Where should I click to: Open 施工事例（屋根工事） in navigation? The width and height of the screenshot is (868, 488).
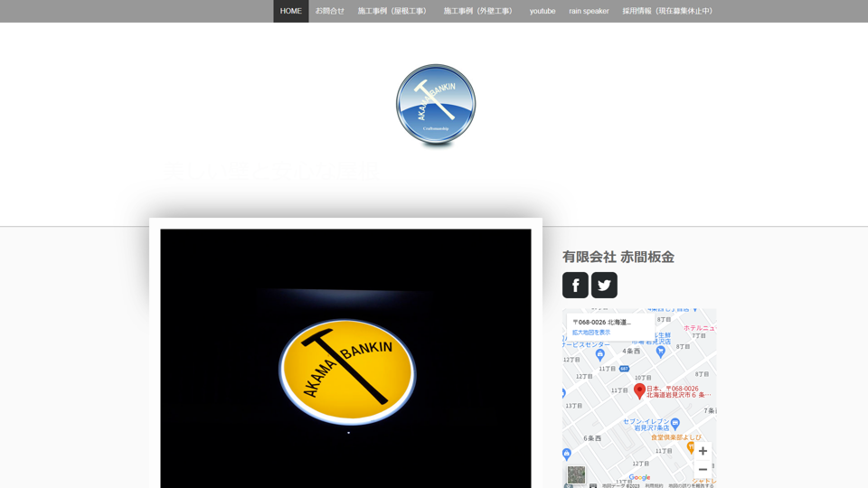393,11
